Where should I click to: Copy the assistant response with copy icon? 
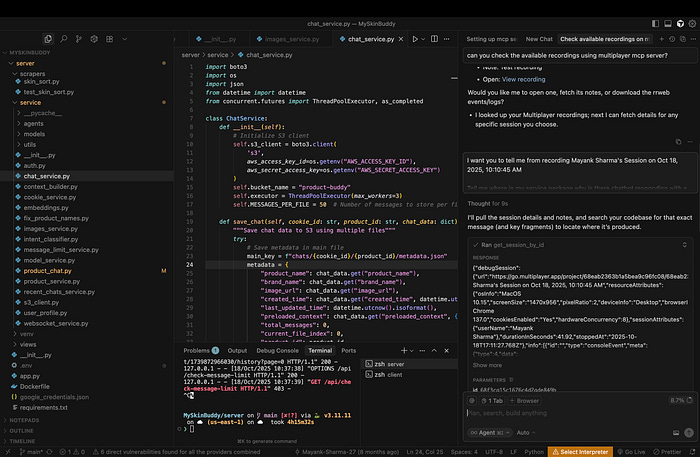678,142
